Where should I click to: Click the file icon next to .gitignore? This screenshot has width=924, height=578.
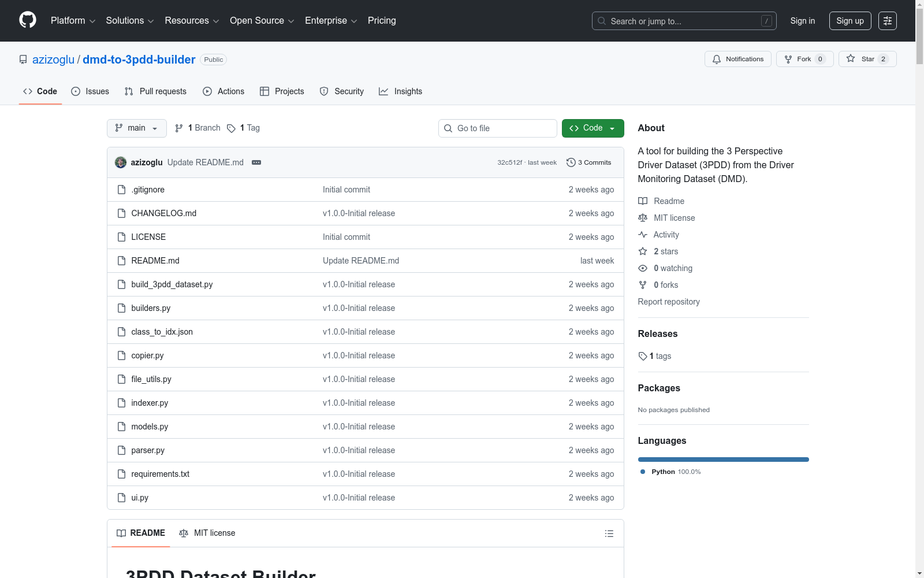click(121, 190)
